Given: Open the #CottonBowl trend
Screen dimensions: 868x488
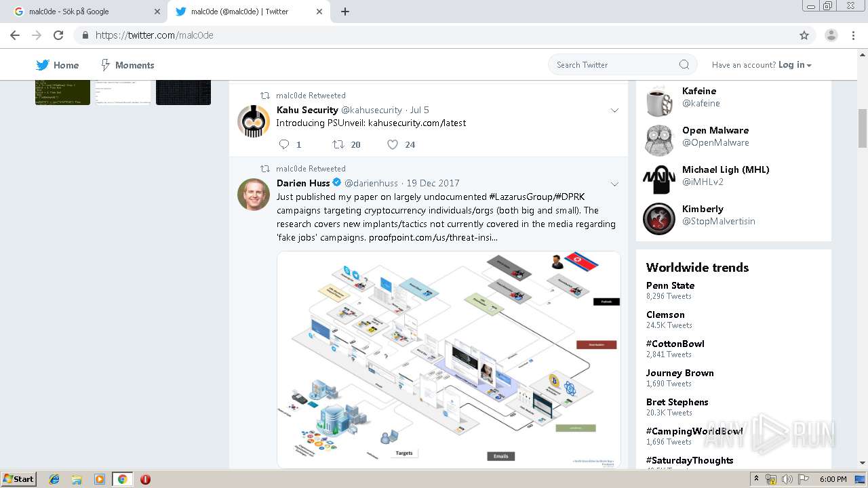Looking at the screenshot, I should click(x=675, y=344).
